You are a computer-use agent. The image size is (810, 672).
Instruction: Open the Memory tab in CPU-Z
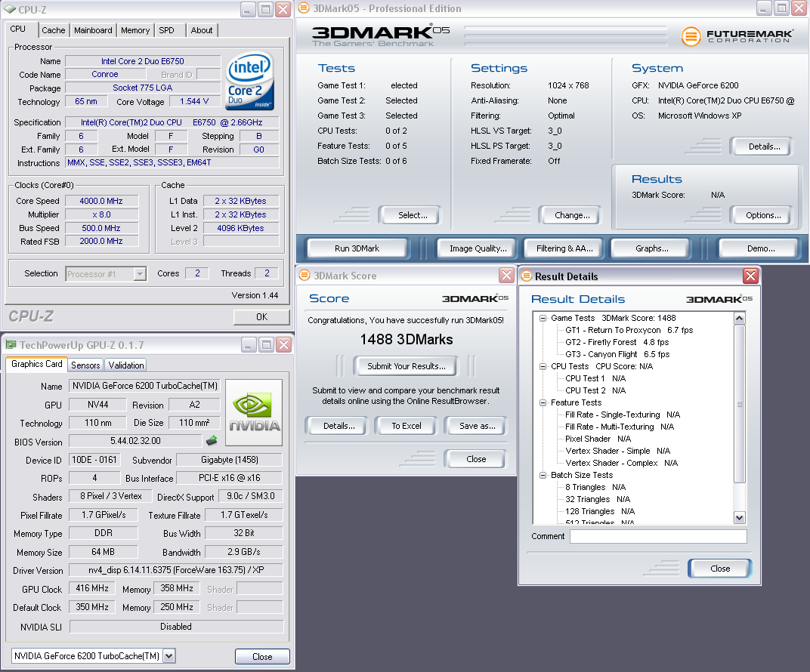click(135, 30)
